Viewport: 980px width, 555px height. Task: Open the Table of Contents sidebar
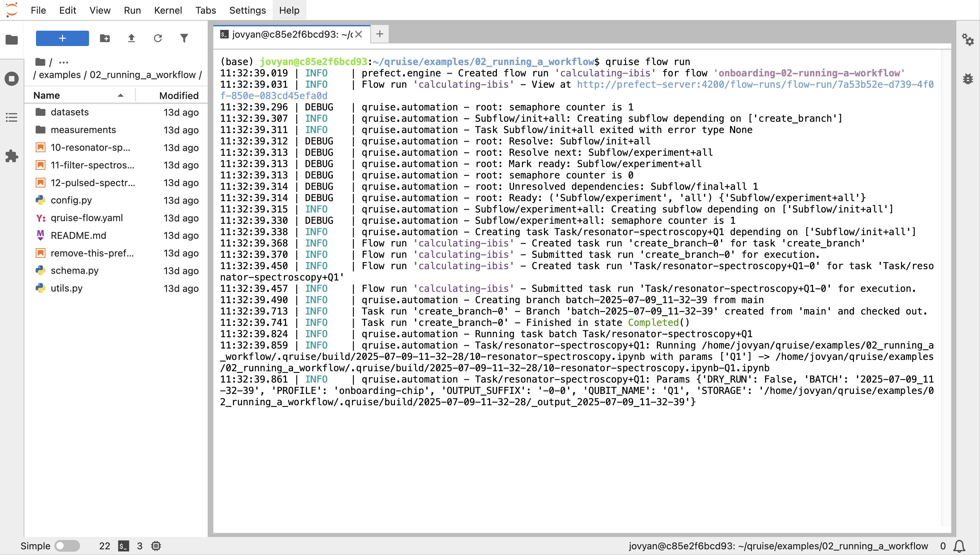click(x=11, y=117)
